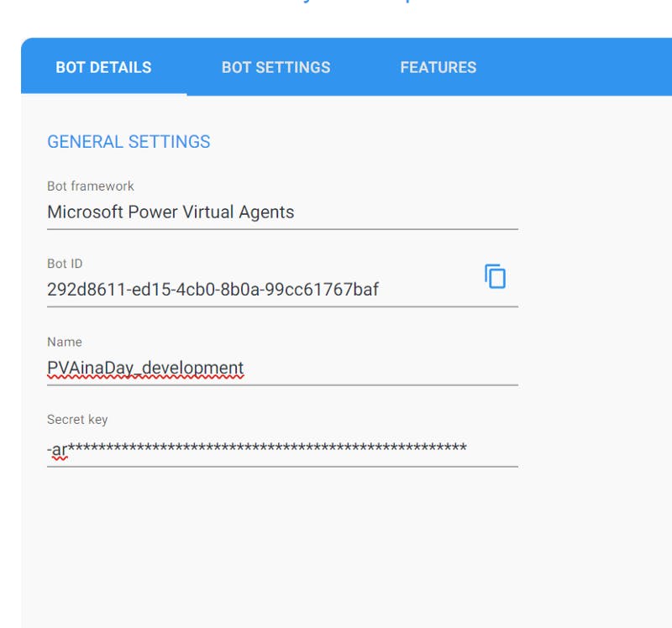
Task: Open the BOT SETTINGS tab
Action: pyautogui.click(x=276, y=67)
